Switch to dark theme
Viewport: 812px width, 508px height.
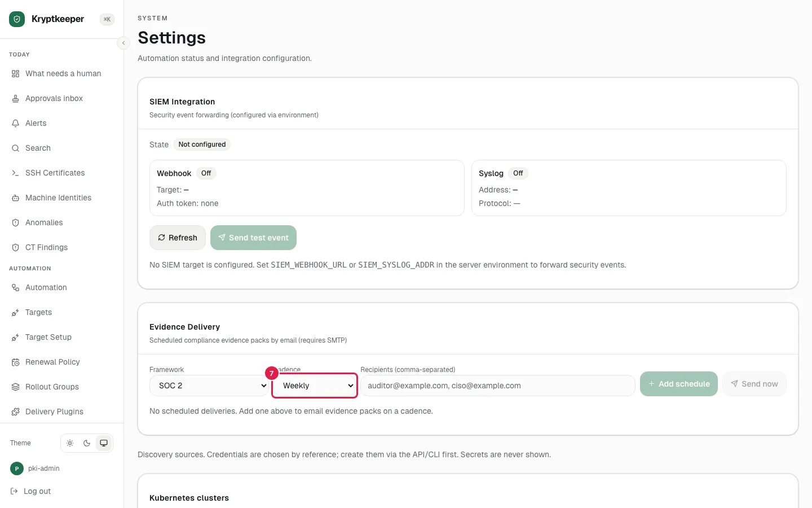click(x=87, y=443)
